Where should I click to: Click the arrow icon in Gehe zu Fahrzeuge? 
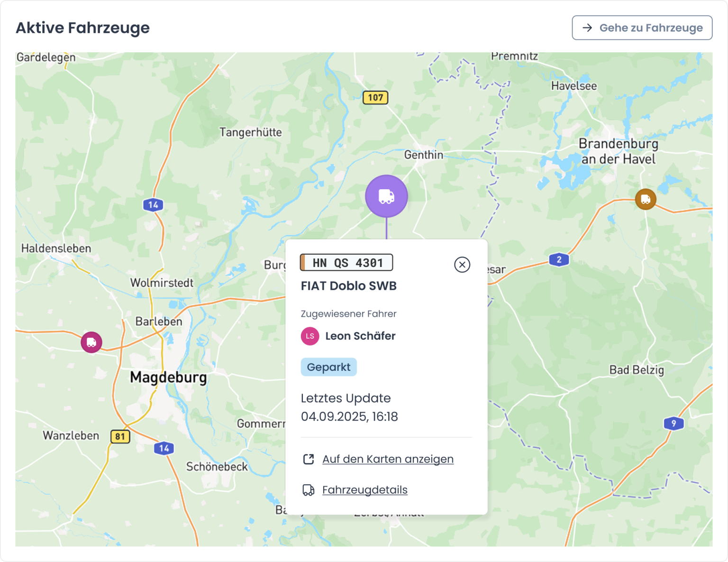(x=587, y=28)
